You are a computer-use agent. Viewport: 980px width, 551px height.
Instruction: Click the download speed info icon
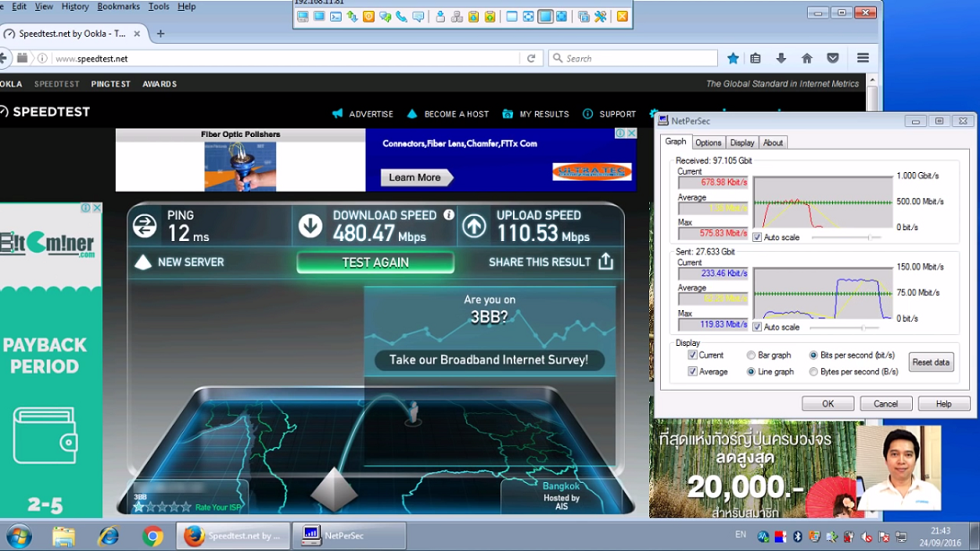[x=448, y=214]
